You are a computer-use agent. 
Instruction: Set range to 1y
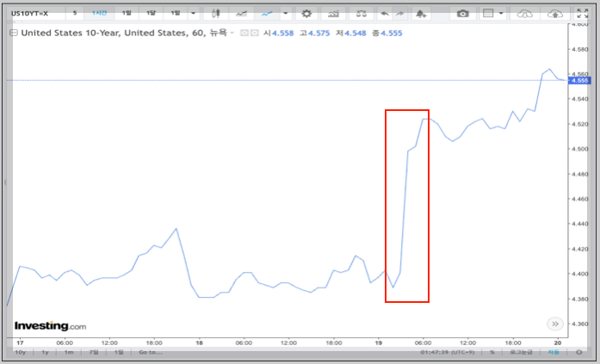tap(45, 352)
